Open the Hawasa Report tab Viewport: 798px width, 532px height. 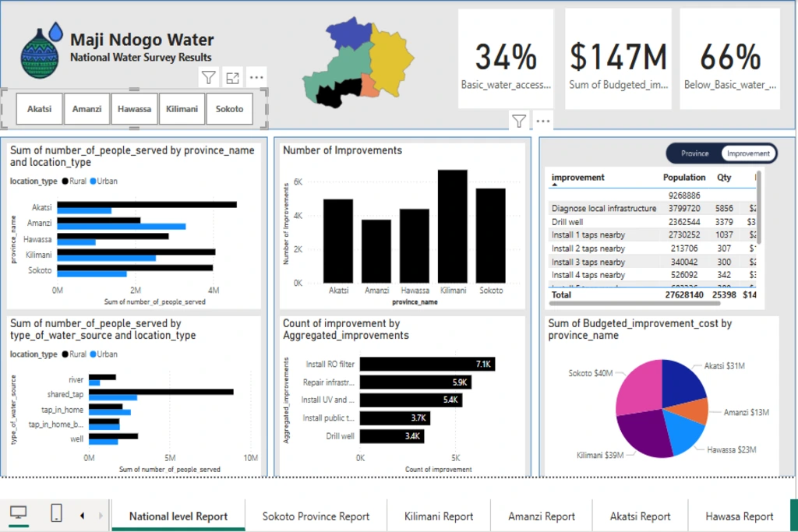pyautogui.click(x=739, y=516)
